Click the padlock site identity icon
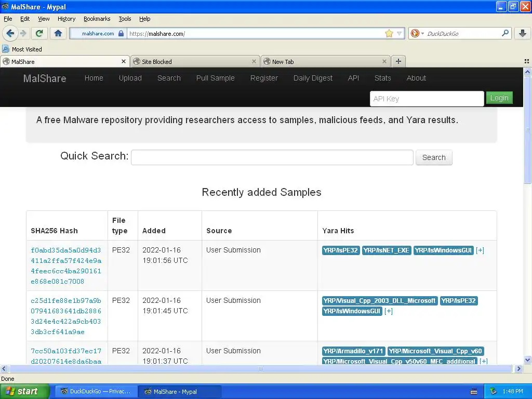Screen dimensions: 532x399 (x=121, y=33)
